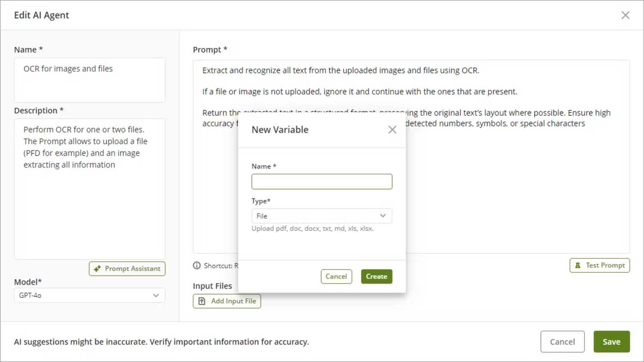Click the 'Input Files' heading
This screenshot has height=362, width=644.
tap(212, 286)
